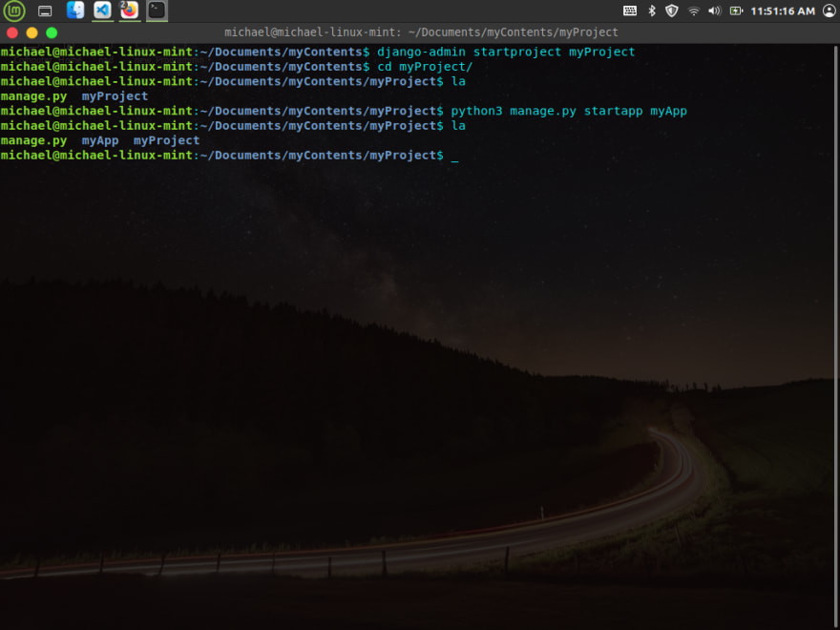The height and width of the screenshot is (630, 840).
Task: Launch the file manager from the panel
Action: pyautogui.click(x=75, y=10)
